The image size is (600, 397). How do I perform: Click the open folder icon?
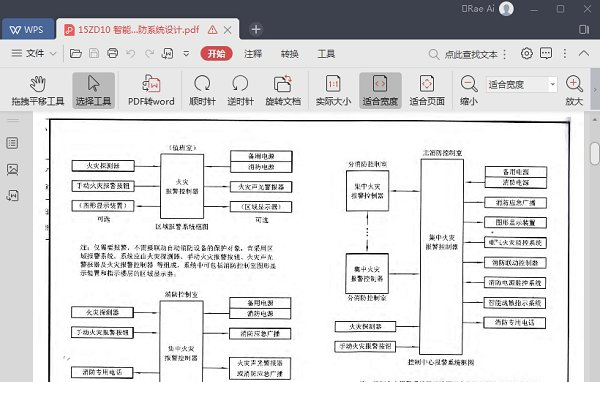(76, 53)
